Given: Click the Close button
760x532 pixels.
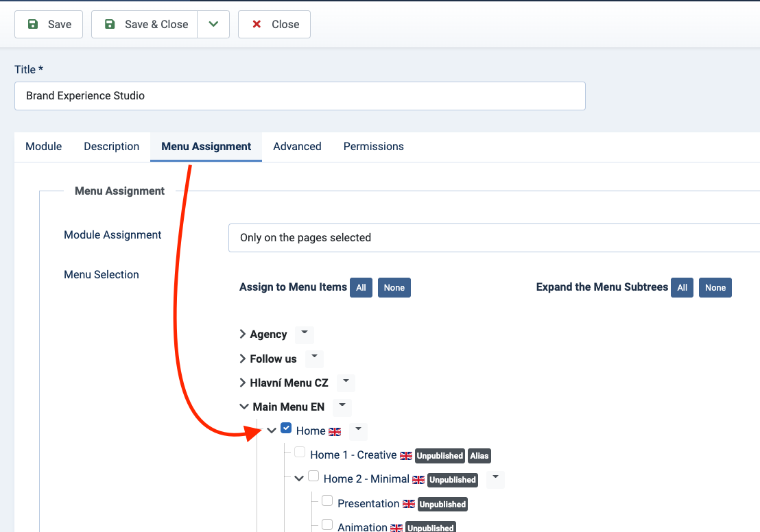Looking at the screenshot, I should coord(274,24).
